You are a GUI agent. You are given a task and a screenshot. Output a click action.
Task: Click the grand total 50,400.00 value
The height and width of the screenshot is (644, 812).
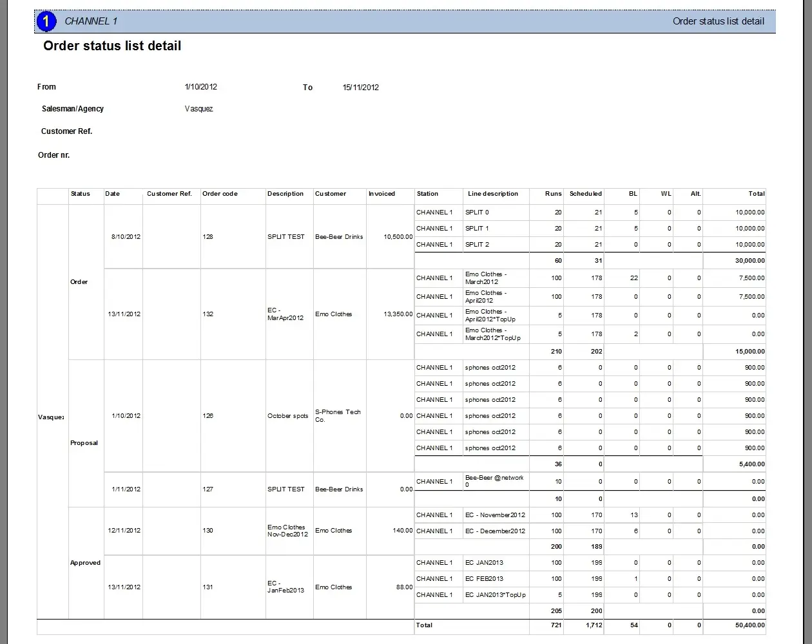point(748,625)
